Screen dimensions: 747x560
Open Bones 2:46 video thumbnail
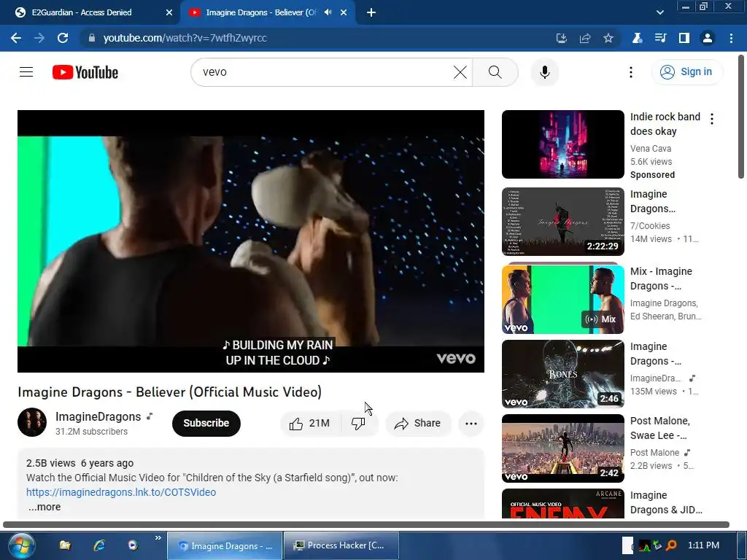pos(562,374)
